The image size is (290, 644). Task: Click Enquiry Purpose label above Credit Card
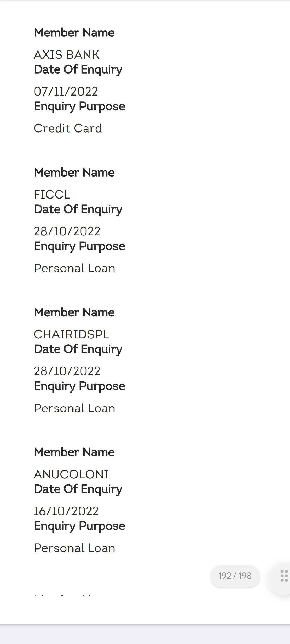(79, 106)
